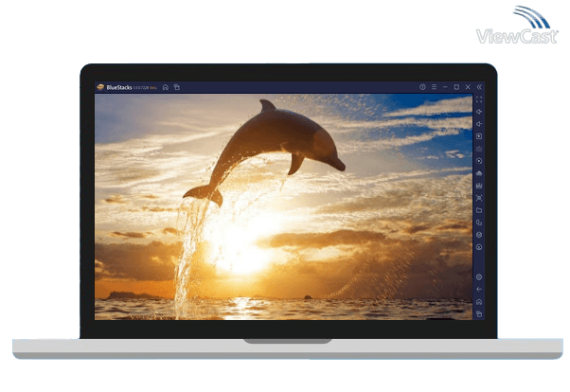570x392 pixels.
Task: Enter fullscreen mode from side toolbar
Action: click(x=479, y=99)
